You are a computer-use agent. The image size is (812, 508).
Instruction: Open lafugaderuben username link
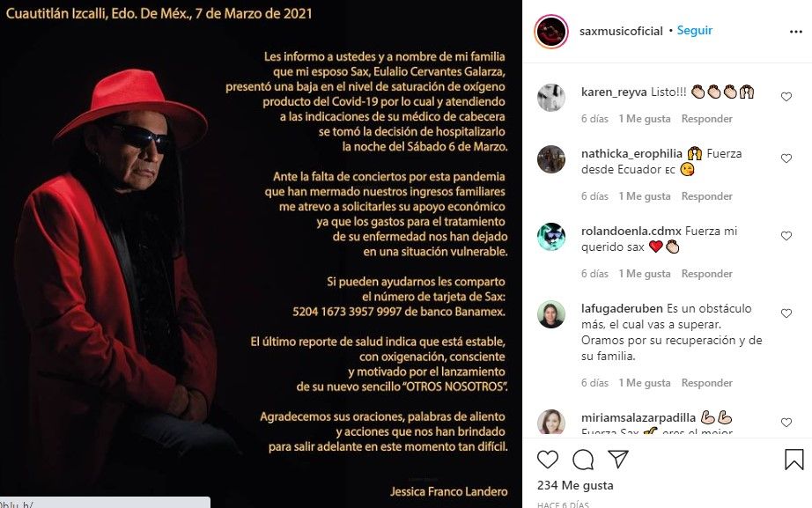click(622, 309)
